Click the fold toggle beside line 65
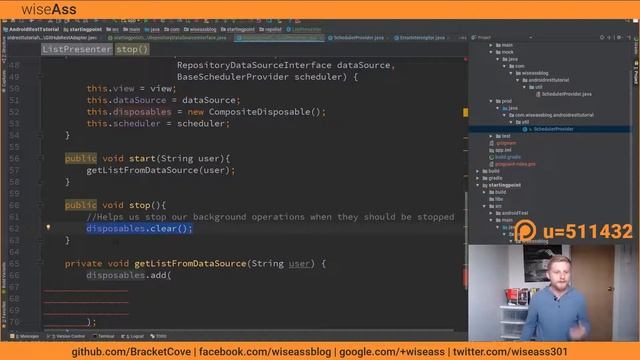Image resolution: width=640 pixels, height=360 pixels. pyautogui.click(x=40, y=263)
